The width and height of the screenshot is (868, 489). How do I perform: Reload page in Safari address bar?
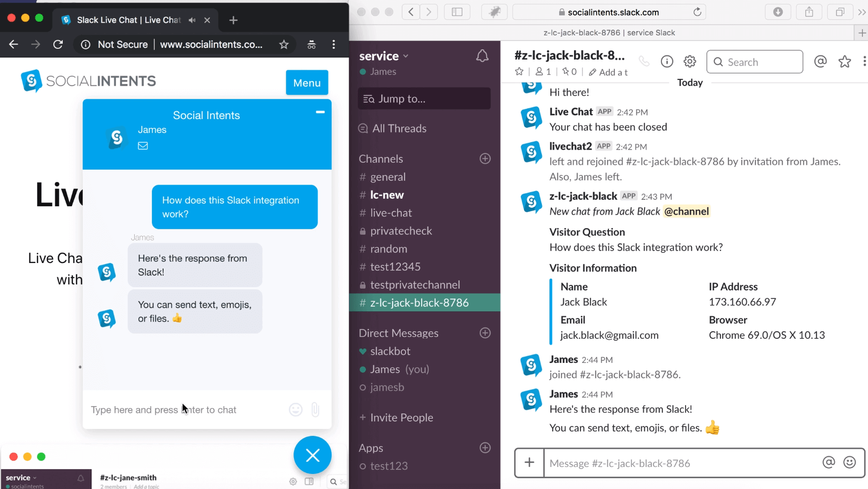pyautogui.click(x=697, y=12)
